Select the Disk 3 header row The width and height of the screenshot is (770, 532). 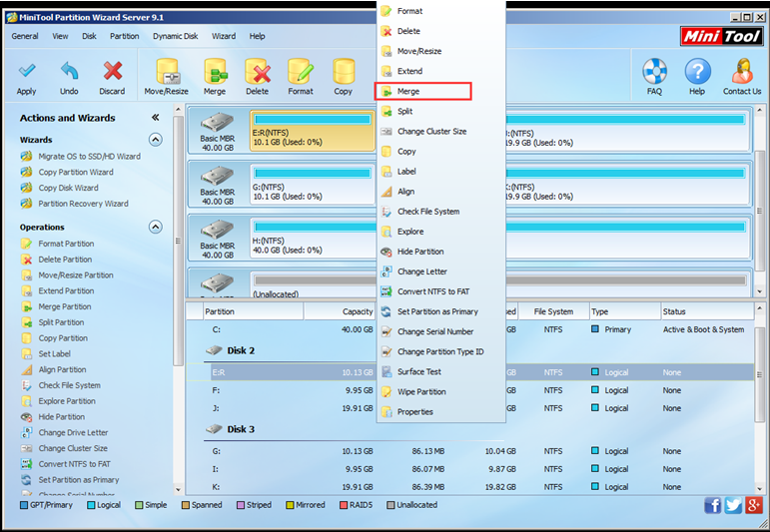tap(470, 429)
